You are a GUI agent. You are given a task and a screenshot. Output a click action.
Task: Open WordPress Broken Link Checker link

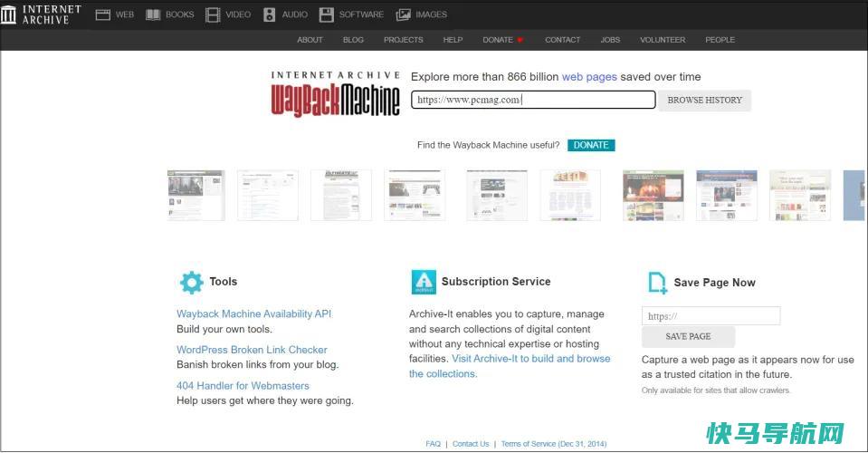(252, 350)
